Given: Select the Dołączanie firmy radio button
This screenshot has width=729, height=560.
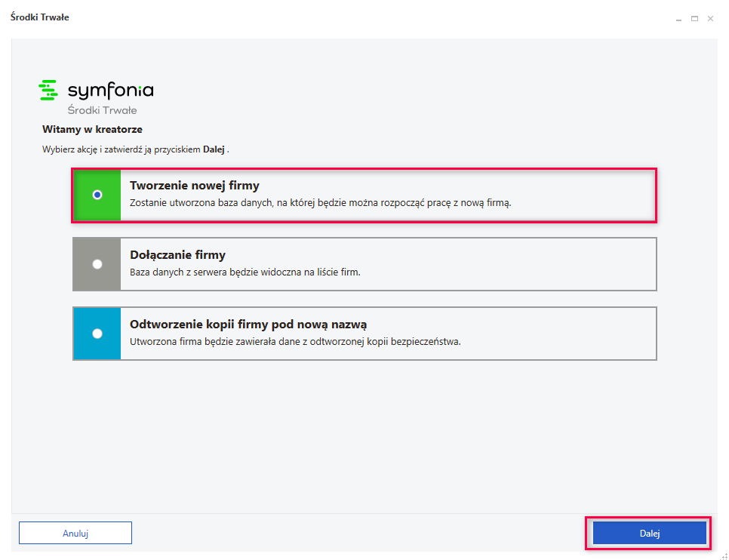Looking at the screenshot, I should (97, 264).
